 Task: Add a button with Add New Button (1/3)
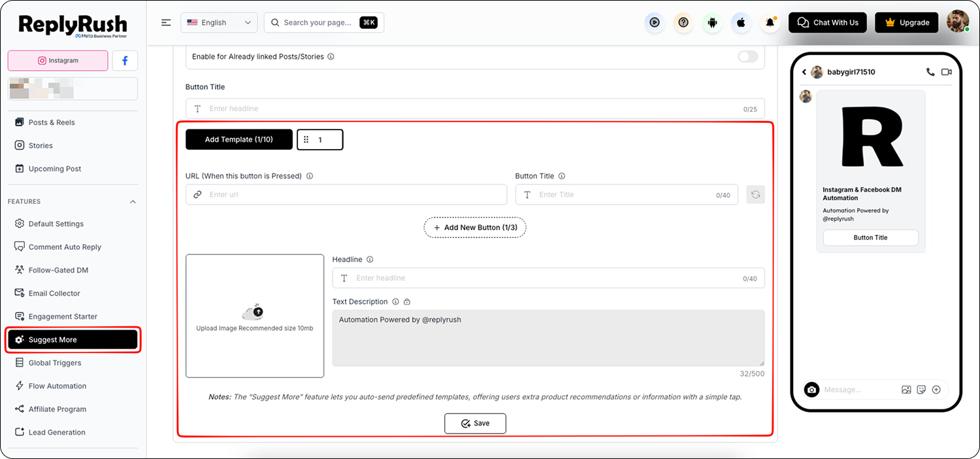475,228
